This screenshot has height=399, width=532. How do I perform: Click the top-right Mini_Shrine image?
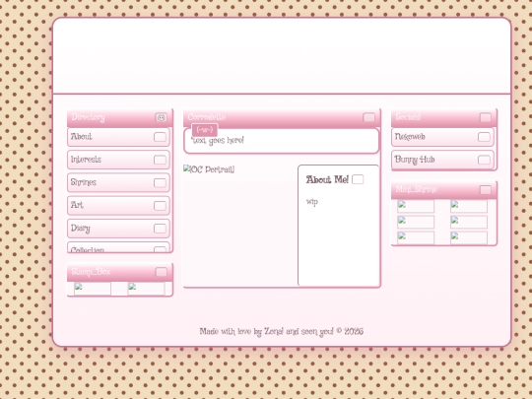(469, 206)
